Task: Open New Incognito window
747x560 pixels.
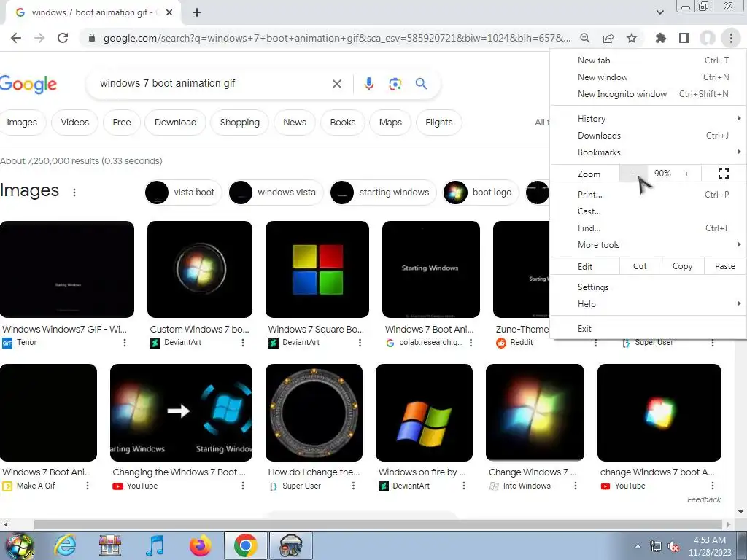Action: [x=649, y=94]
